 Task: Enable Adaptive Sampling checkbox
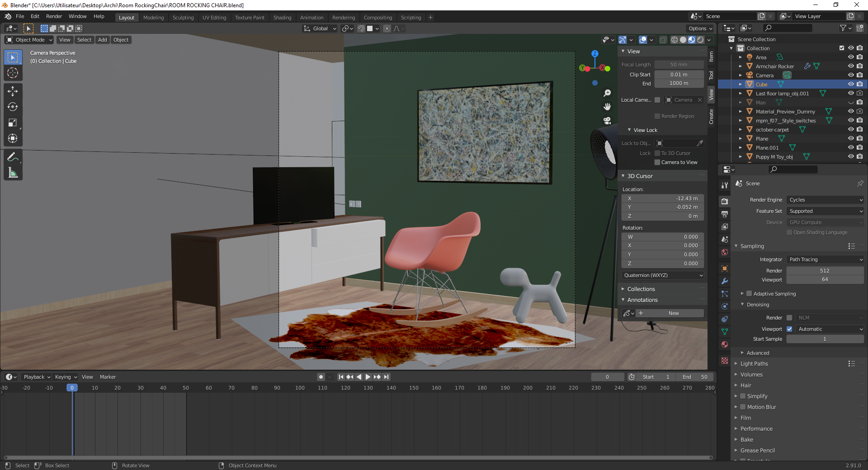(749, 294)
